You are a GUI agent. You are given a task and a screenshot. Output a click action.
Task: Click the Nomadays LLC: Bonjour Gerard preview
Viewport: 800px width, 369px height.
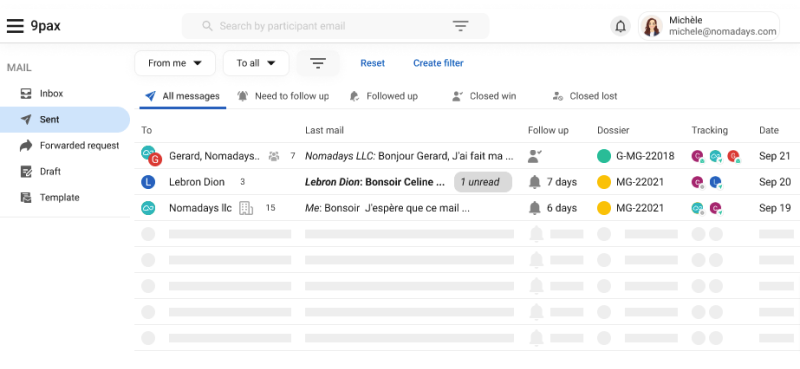(x=409, y=156)
